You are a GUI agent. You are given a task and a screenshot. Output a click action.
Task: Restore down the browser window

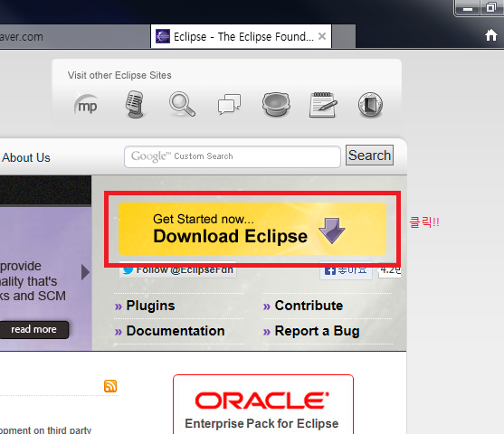491,8
